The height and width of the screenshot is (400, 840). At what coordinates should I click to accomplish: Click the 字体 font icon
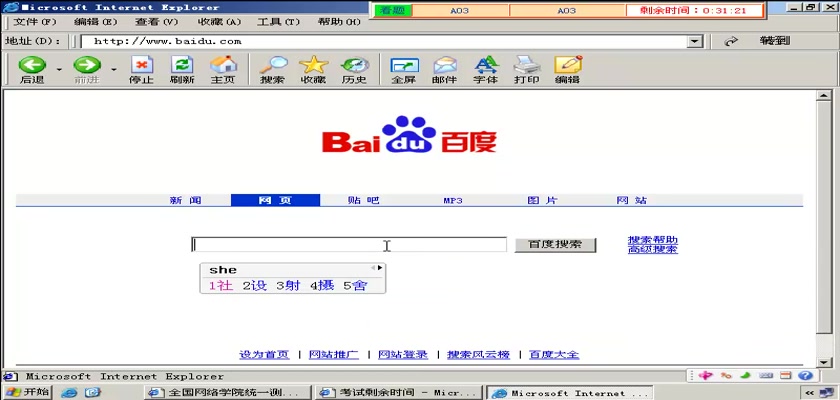pyautogui.click(x=486, y=65)
